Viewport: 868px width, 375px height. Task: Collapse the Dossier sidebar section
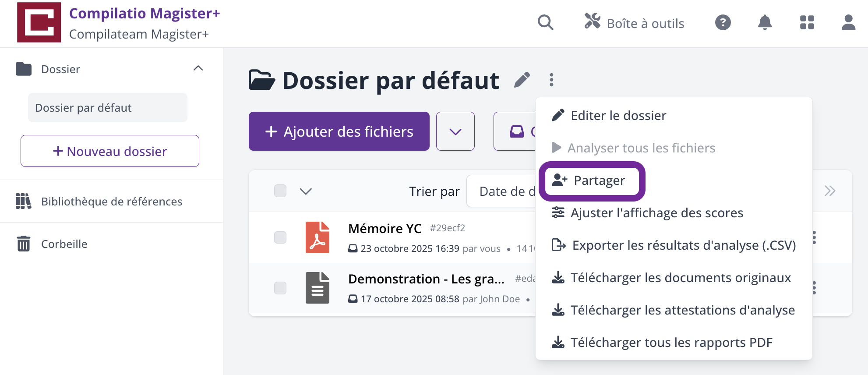click(x=198, y=68)
